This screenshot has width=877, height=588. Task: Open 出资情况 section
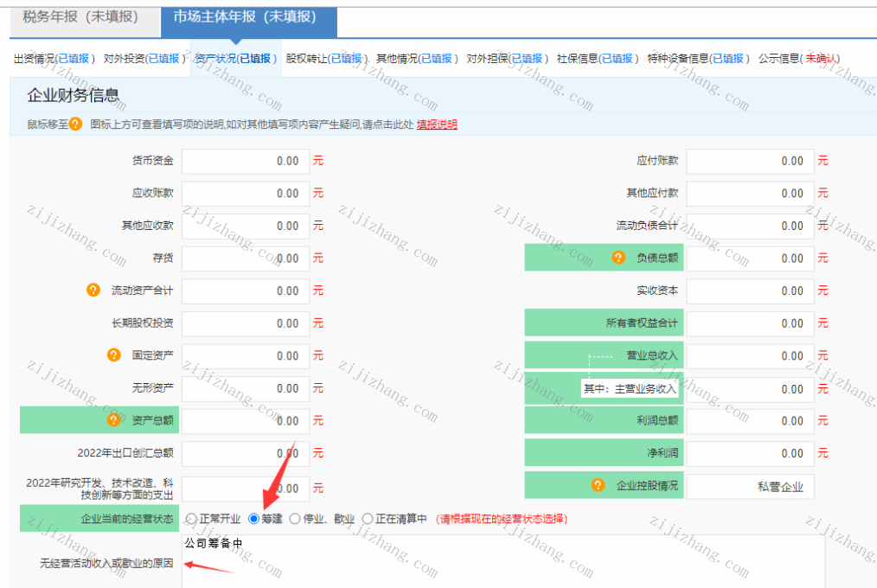pyautogui.click(x=54, y=59)
